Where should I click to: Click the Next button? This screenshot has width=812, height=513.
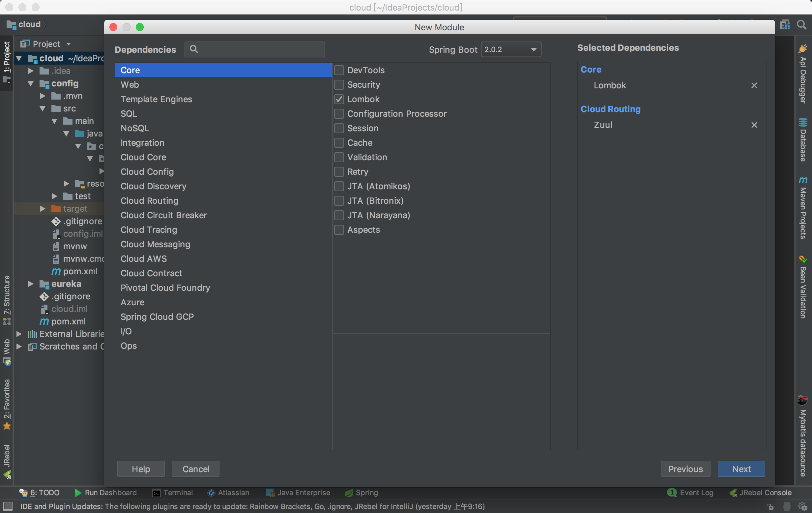click(741, 469)
